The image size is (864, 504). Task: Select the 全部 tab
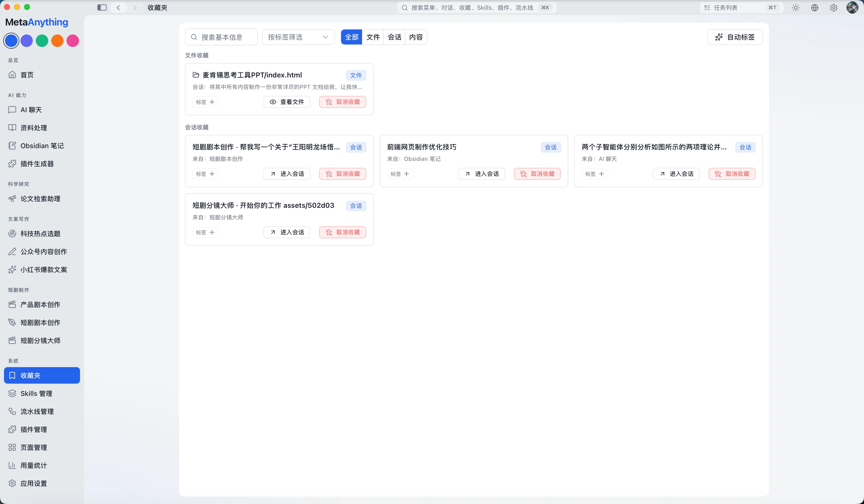pyautogui.click(x=351, y=37)
